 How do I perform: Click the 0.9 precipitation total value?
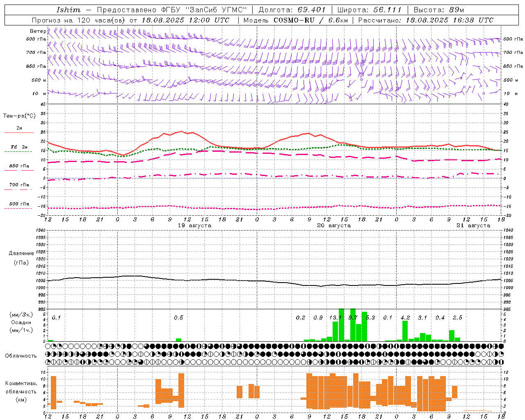318,318
